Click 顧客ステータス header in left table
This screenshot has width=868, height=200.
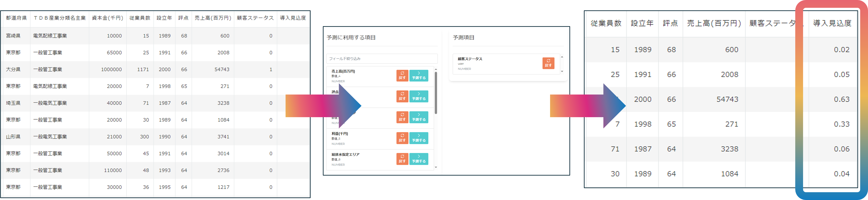click(x=255, y=18)
